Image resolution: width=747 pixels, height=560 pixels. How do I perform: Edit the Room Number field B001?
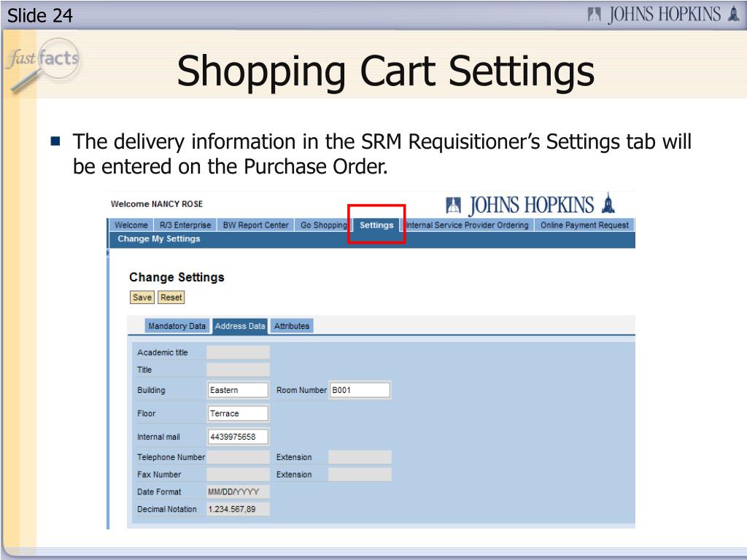pos(360,390)
